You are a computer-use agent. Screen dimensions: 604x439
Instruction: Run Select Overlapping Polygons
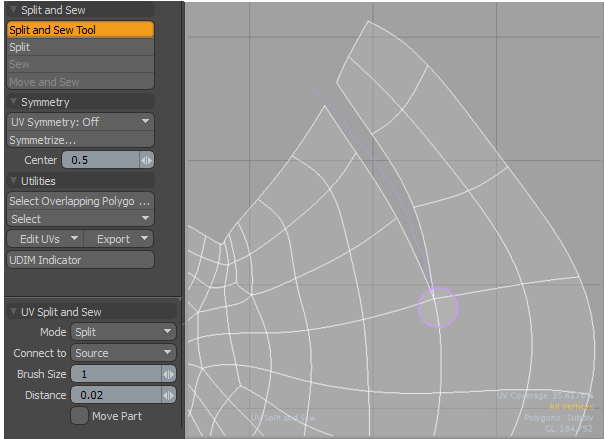80,201
